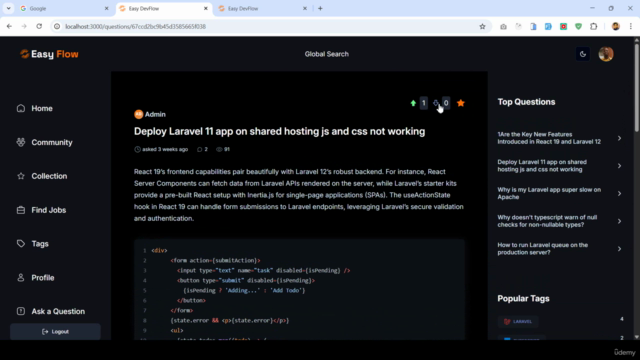Upvote the question with green arrow
This screenshot has height=360, width=640.
pos(413,103)
